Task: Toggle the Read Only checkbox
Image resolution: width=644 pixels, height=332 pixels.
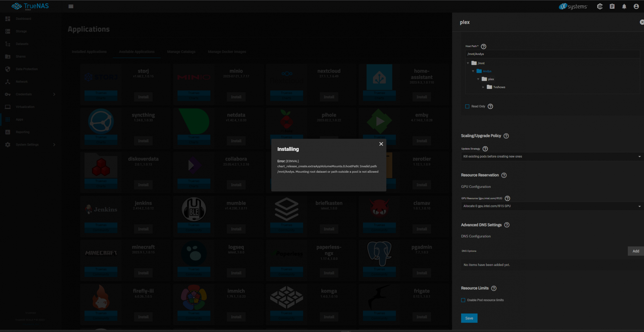Action: click(467, 106)
